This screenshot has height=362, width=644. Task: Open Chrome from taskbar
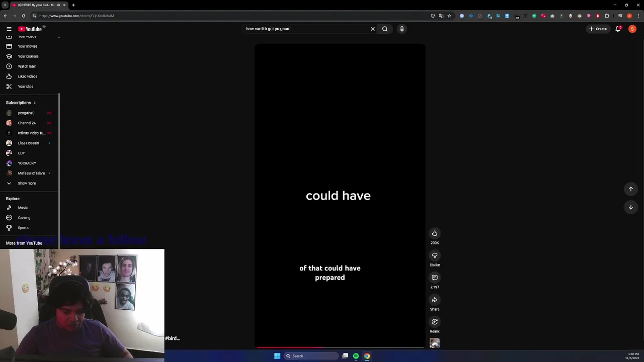(x=367, y=356)
